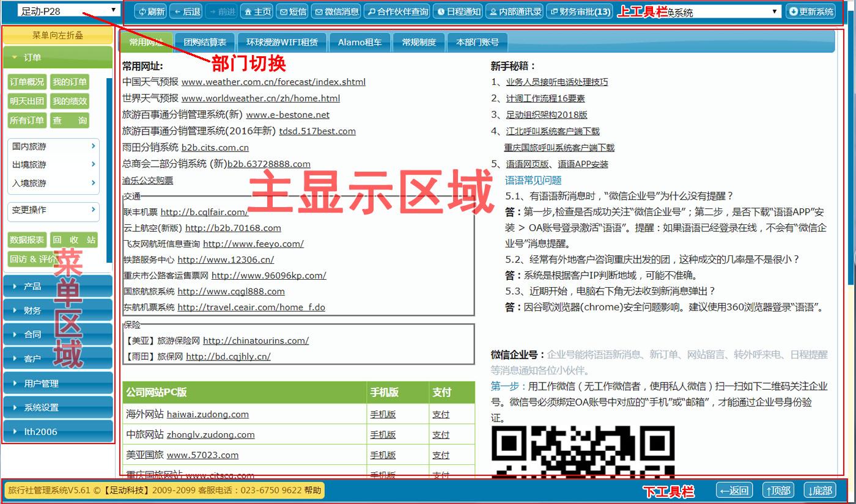Collapse the 订单 menu section
This screenshot has height=504, width=856.
(x=57, y=57)
